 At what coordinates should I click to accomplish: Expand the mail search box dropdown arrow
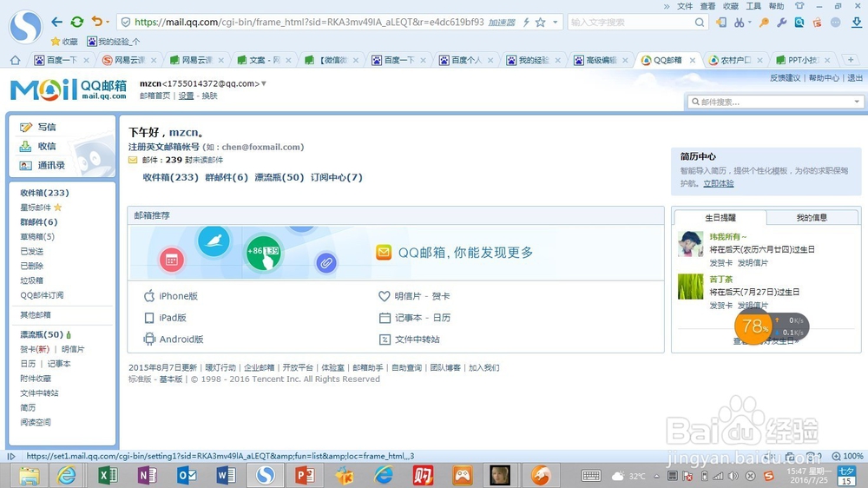[x=857, y=102]
